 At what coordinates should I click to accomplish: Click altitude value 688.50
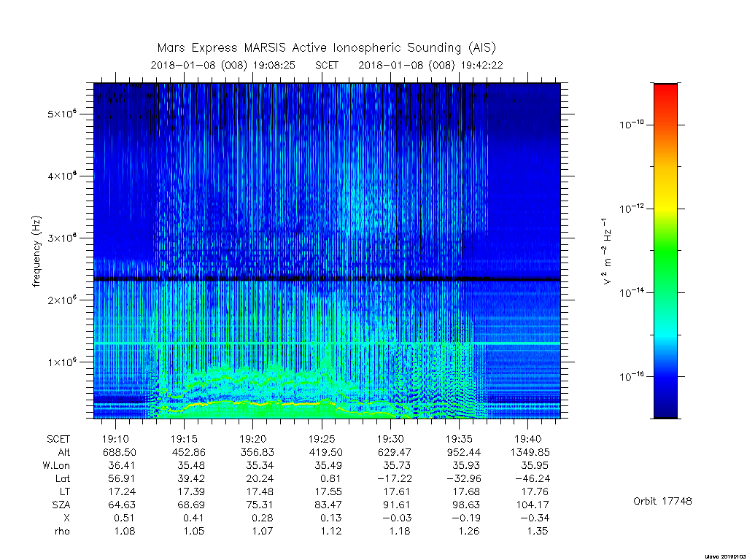click(x=120, y=452)
